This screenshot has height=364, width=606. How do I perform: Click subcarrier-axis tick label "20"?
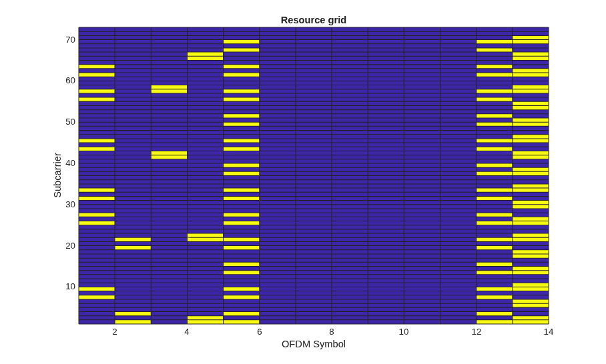click(70, 246)
